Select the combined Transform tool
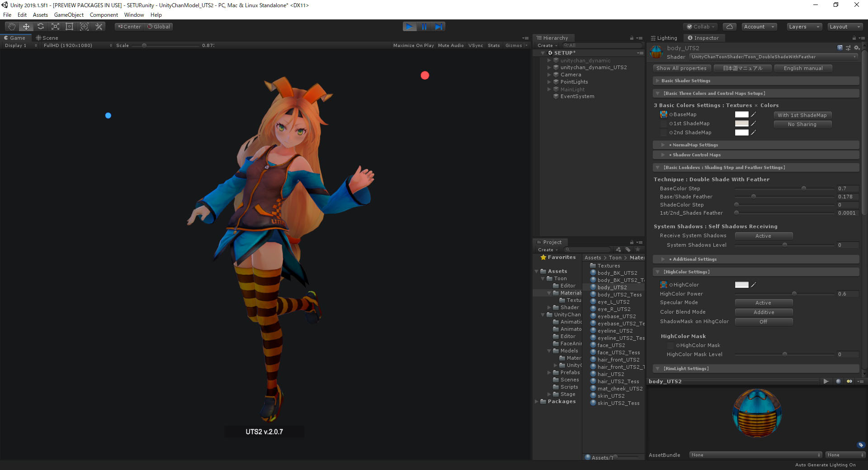Screen dimensions: 868x470 click(84, 27)
